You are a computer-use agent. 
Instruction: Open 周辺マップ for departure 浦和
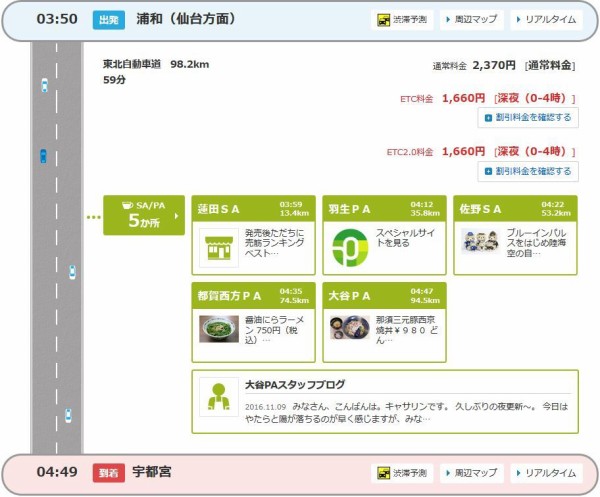472,20
